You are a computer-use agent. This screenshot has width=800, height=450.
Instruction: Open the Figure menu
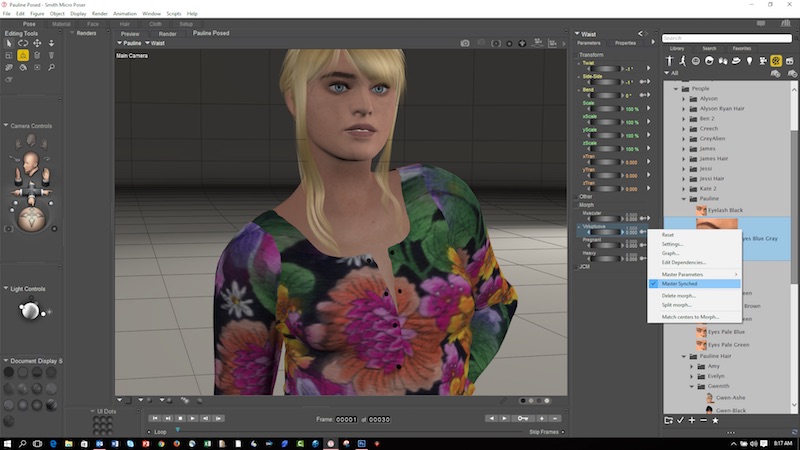(37, 14)
